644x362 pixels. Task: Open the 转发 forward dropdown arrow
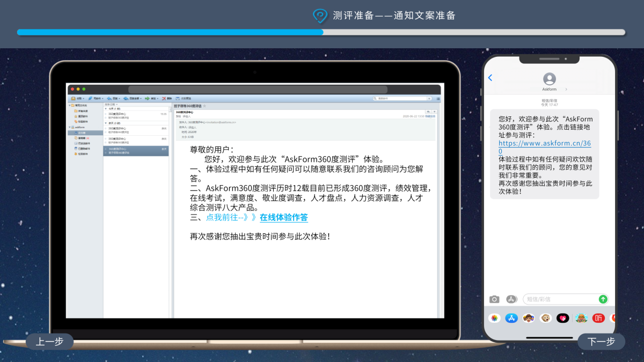pos(158,99)
